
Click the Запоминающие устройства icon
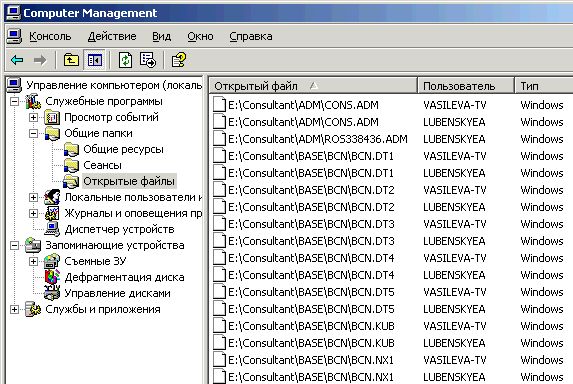click(33, 245)
